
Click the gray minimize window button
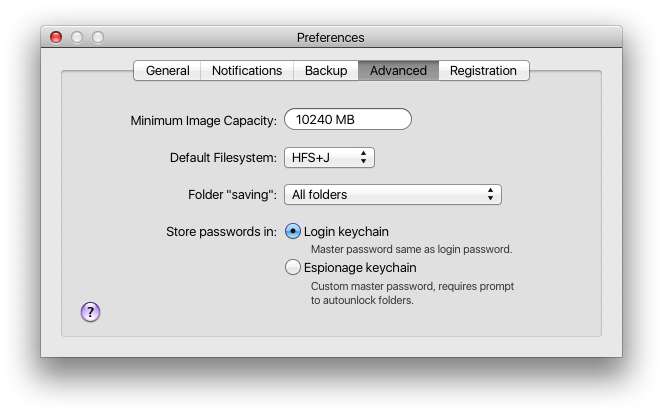[x=77, y=37]
